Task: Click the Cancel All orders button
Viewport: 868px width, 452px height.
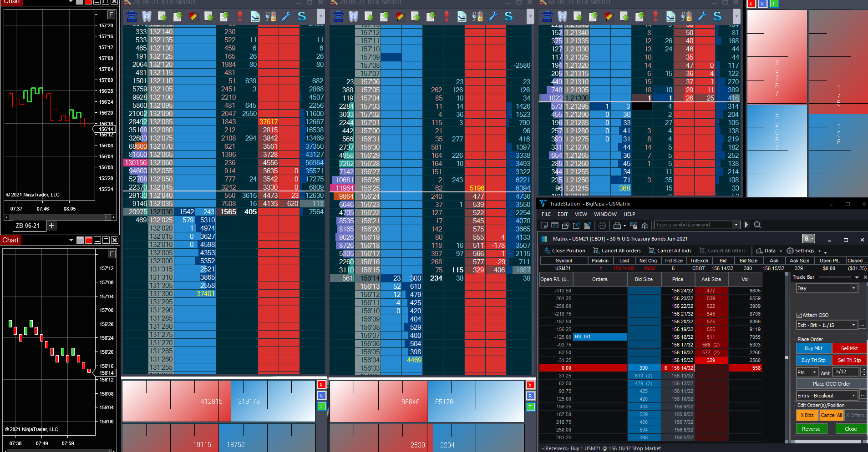Action: coord(617,251)
